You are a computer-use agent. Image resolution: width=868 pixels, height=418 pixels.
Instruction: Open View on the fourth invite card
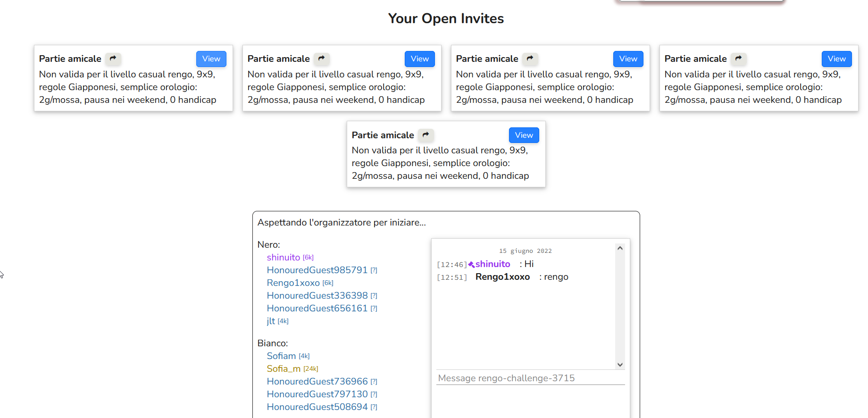pyautogui.click(x=836, y=59)
